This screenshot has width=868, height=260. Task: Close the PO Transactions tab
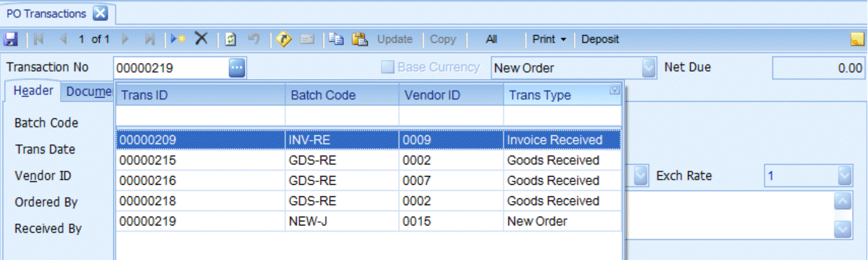pos(100,13)
